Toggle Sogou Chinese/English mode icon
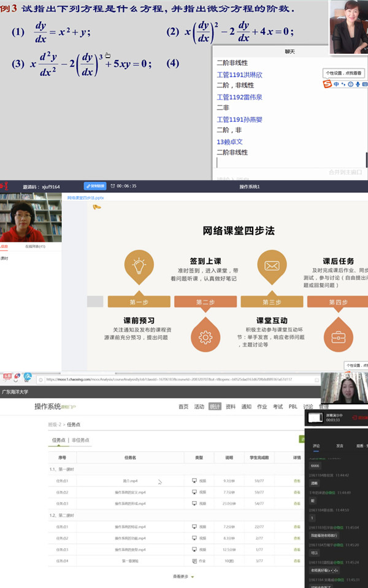The height and width of the screenshot is (588, 368). (x=335, y=85)
